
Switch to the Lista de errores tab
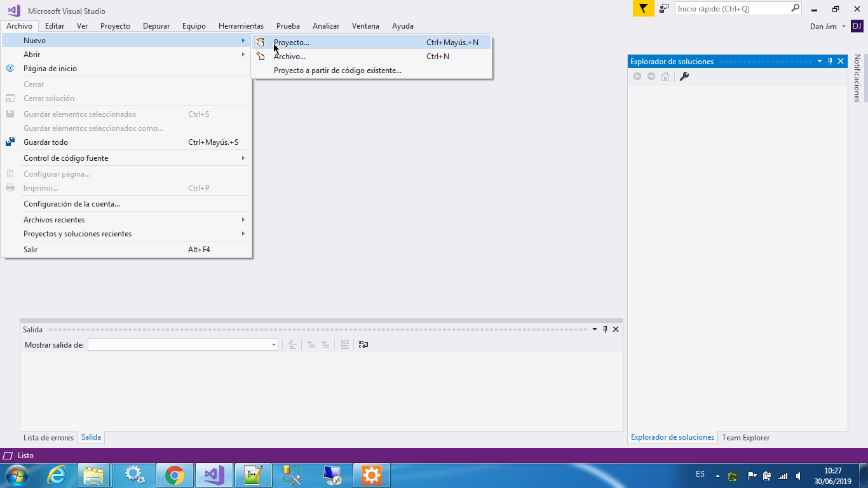pos(48,438)
